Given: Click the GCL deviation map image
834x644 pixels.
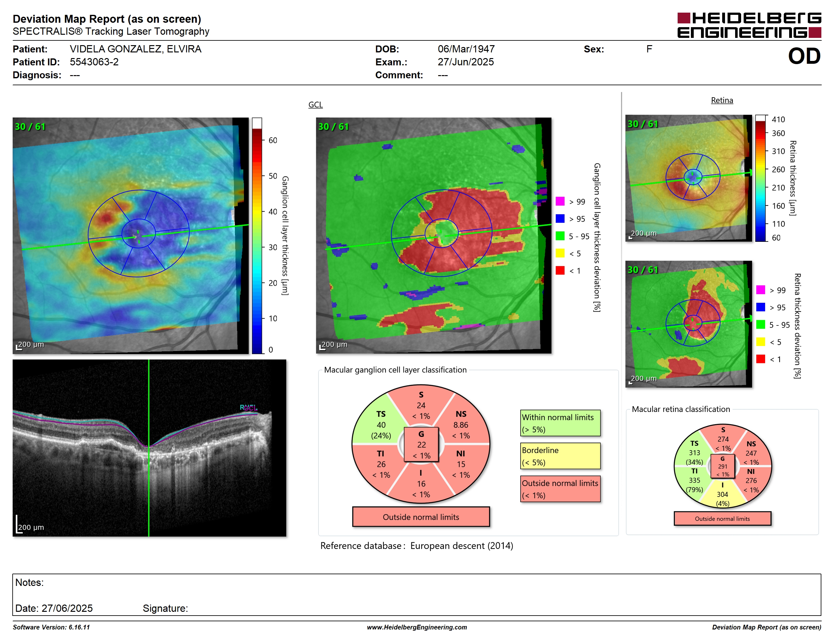Looking at the screenshot, I should 433,236.
